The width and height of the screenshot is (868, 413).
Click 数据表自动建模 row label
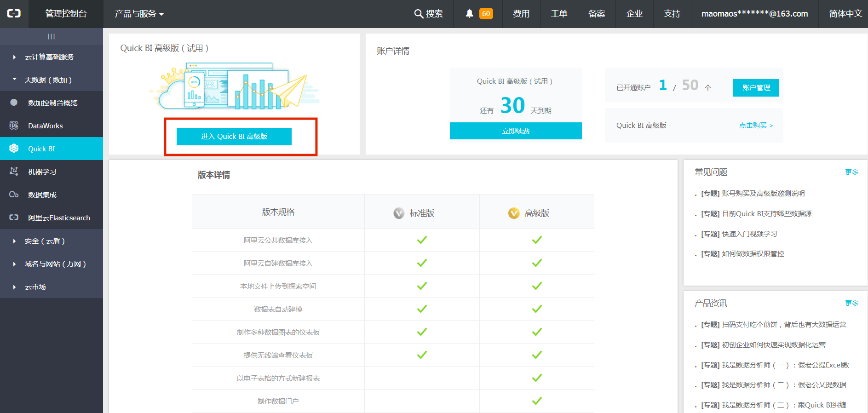coord(278,310)
